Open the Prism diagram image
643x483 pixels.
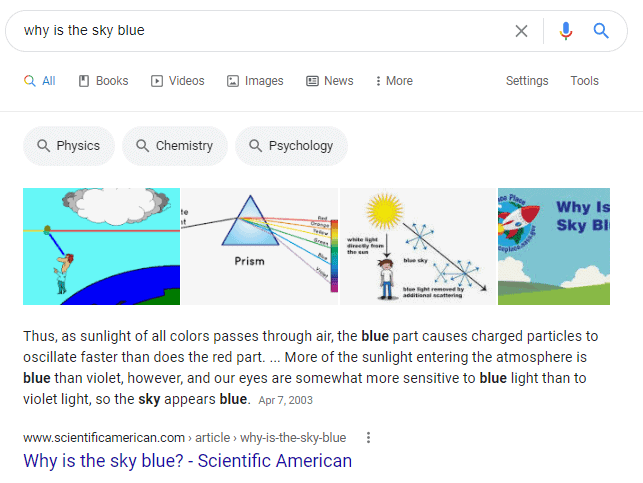coord(260,246)
